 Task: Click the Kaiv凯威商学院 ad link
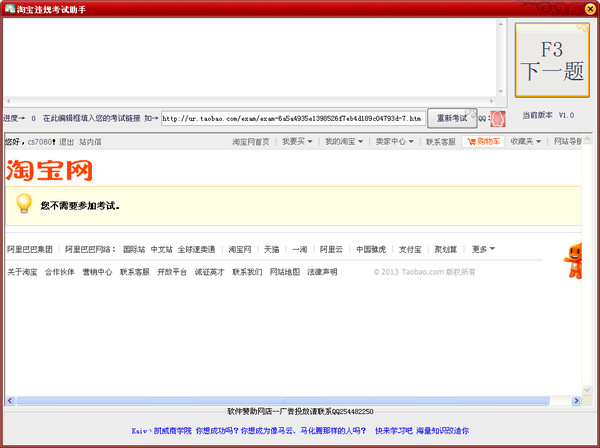click(x=160, y=431)
